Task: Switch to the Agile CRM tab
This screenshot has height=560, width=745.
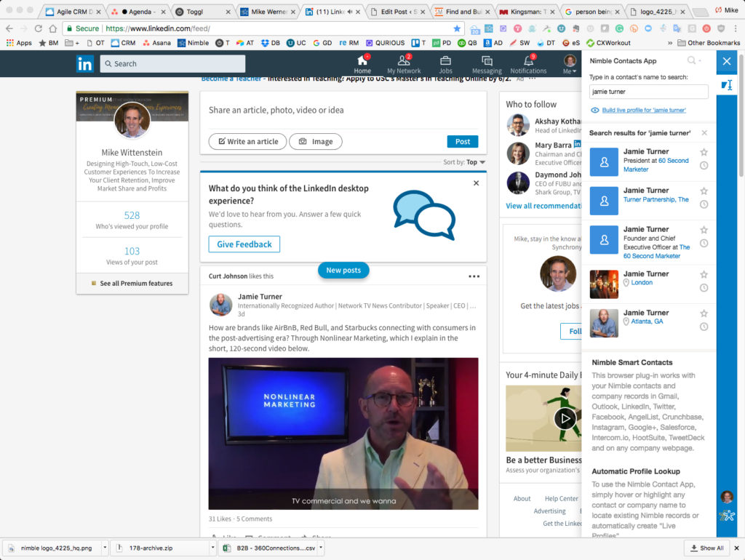Action: point(73,12)
